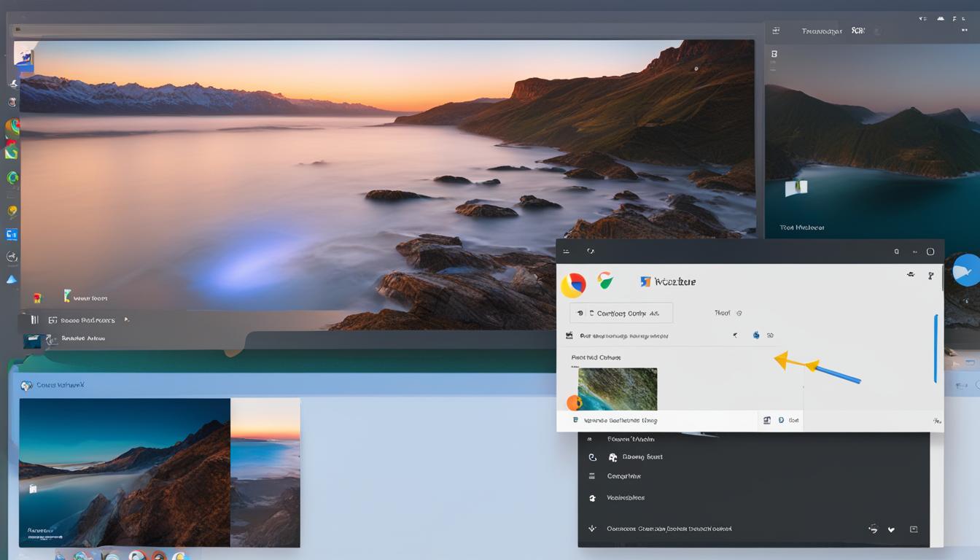Click the cloud icon in the top-right system tray
Image resolution: width=980 pixels, height=560 pixels.
pos(941,18)
